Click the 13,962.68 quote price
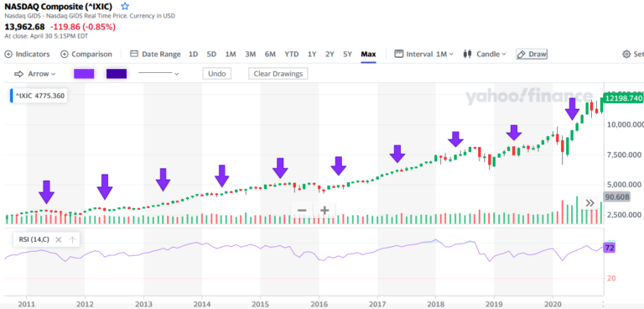 pos(24,27)
